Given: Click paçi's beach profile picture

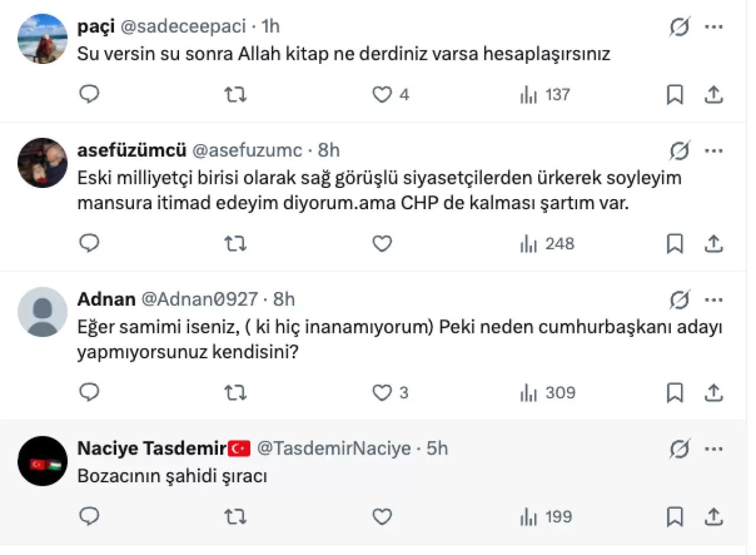Looking at the screenshot, I should (x=43, y=38).
